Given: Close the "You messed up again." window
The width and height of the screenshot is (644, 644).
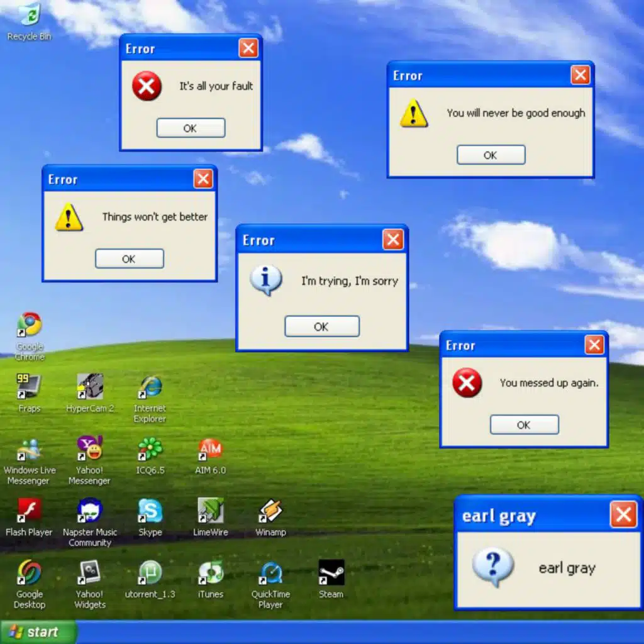Looking at the screenshot, I should pyautogui.click(x=594, y=345).
